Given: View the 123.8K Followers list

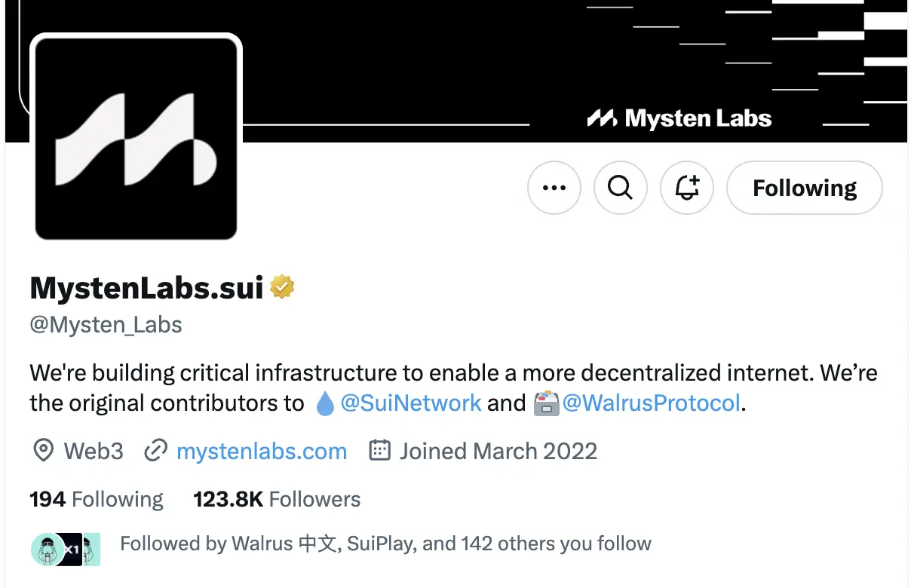Looking at the screenshot, I should [x=276, y=499].
